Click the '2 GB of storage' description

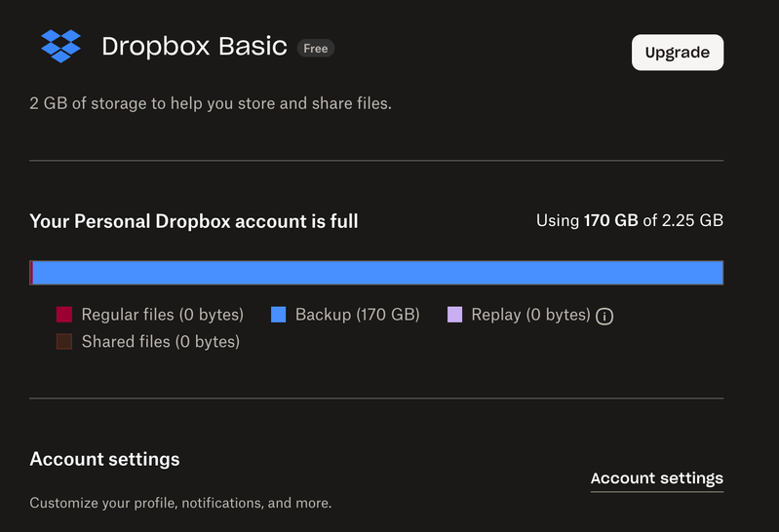[211, 102]
